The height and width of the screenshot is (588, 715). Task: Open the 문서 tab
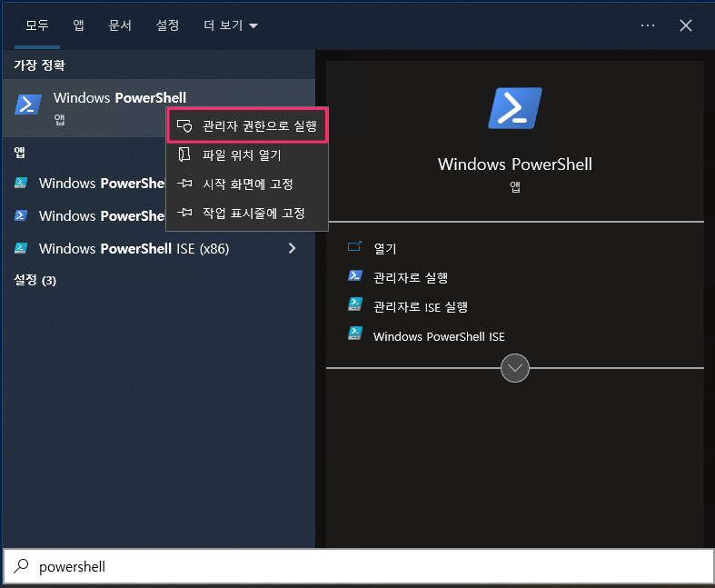(120, 25)
